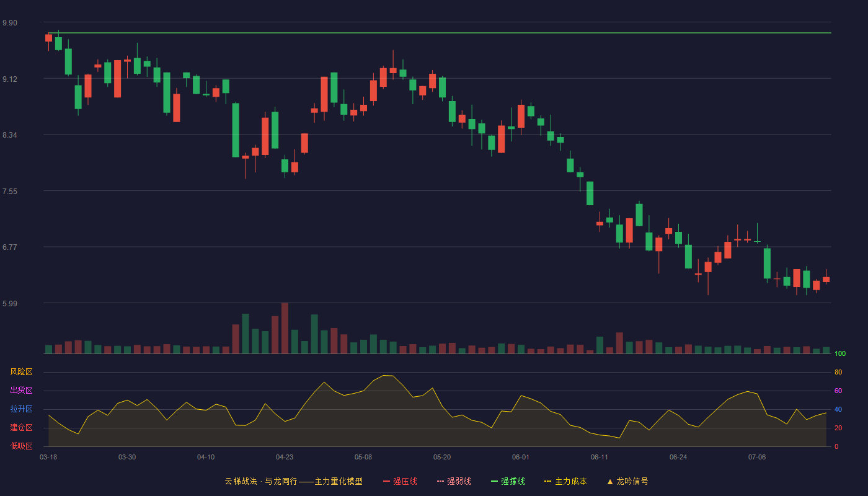
Task: Click the green 100 indicator axis value
Action: (840, 354)
